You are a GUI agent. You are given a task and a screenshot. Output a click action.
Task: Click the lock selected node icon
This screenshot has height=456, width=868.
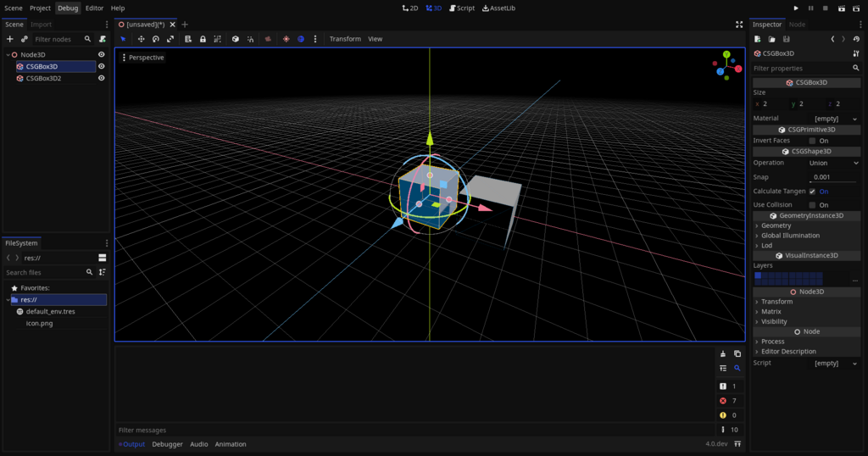point(203,39)
